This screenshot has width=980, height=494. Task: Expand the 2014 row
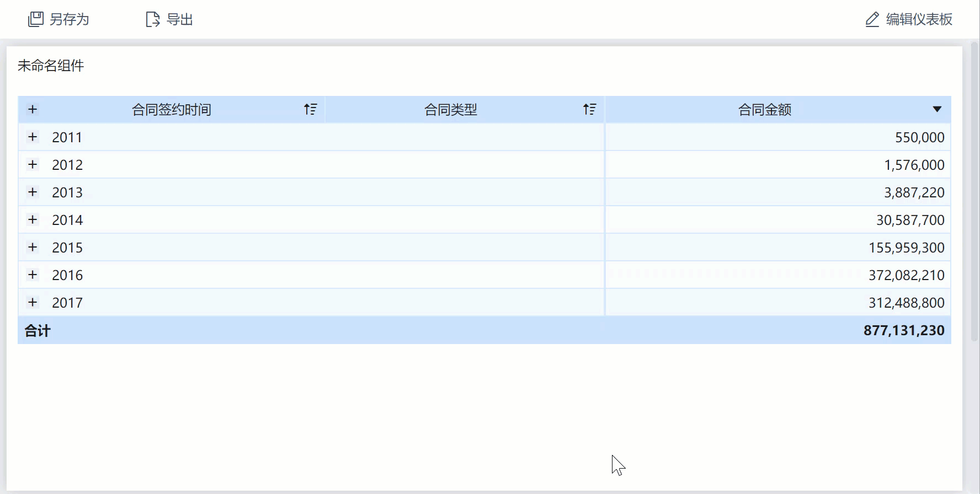[x=33, y=219]
